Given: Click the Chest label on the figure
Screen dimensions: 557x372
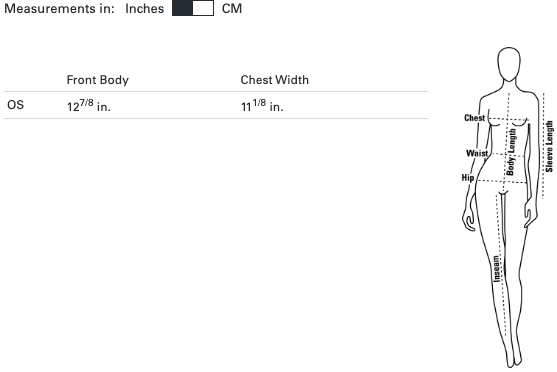Looking at the screenshot, I should (475, 118).
